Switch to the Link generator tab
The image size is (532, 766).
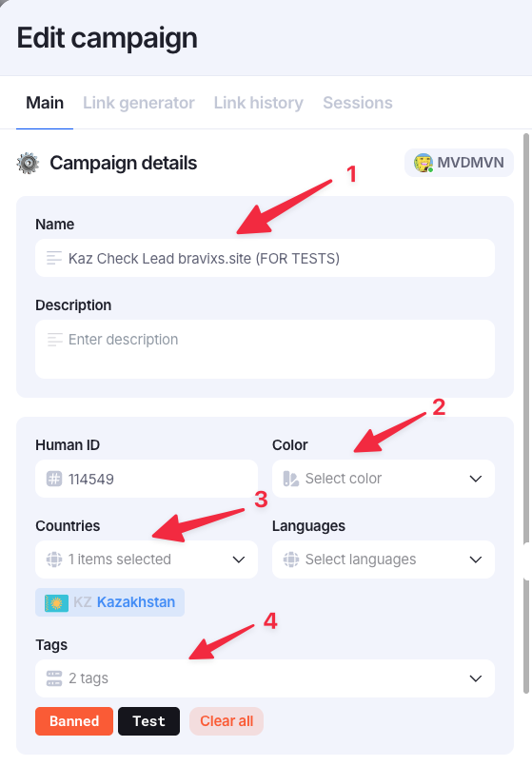pyautogui.click(x=139, y=103)
